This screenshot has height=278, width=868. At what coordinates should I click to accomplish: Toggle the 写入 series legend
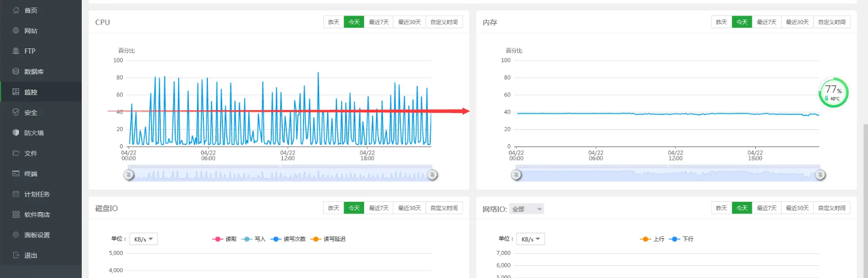click(x=253, y=239)
